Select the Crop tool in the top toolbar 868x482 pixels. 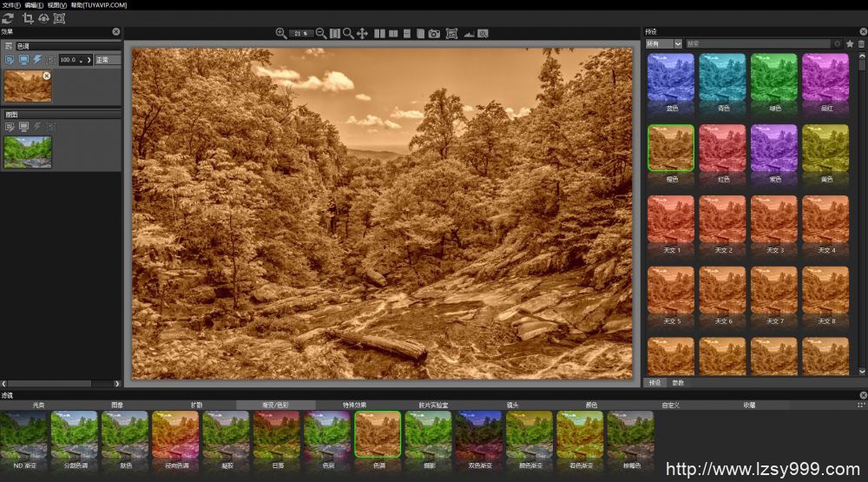[28, 18]
